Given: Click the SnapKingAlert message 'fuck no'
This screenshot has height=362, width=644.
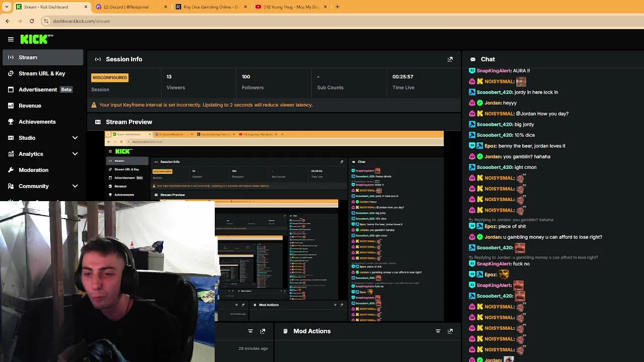Looking at the screenshot, I should coord(521,264).
